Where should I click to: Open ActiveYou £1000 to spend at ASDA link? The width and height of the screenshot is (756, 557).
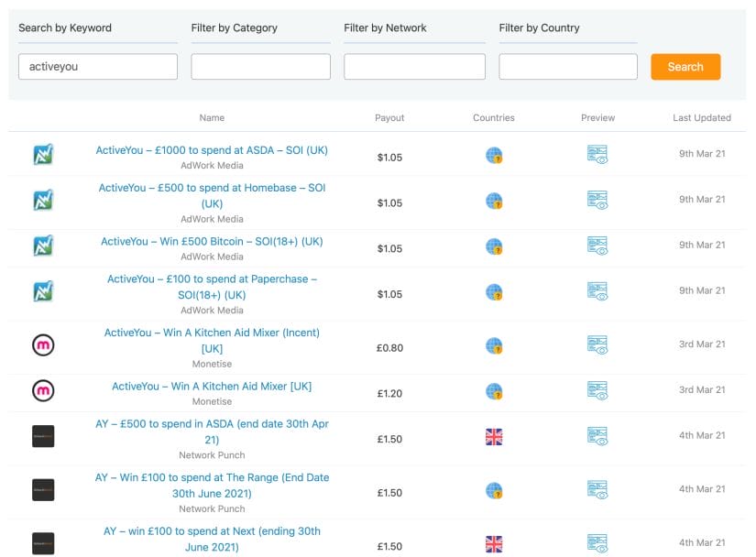click(x=212, y=150)
